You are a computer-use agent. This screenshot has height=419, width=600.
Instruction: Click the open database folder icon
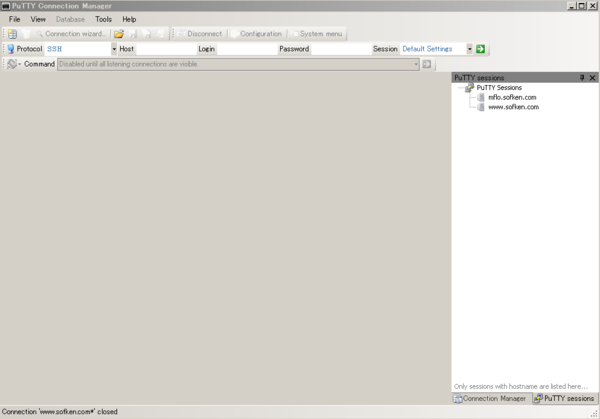coord(119,34)
